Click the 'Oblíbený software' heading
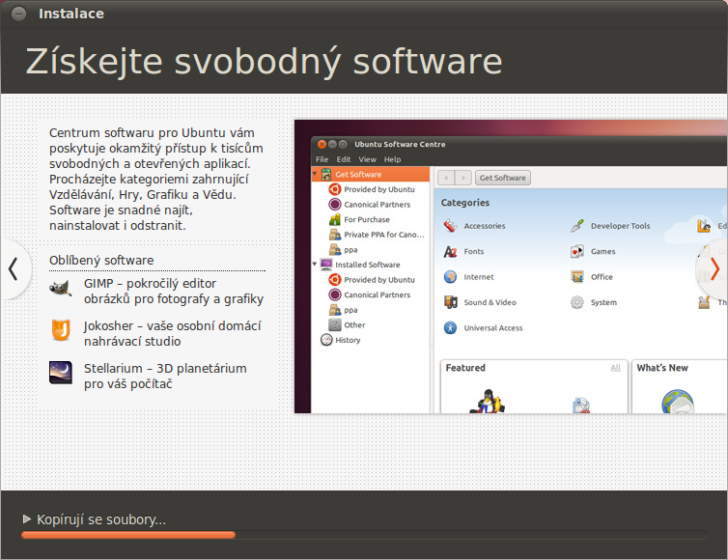 click(x=101, y=260)
